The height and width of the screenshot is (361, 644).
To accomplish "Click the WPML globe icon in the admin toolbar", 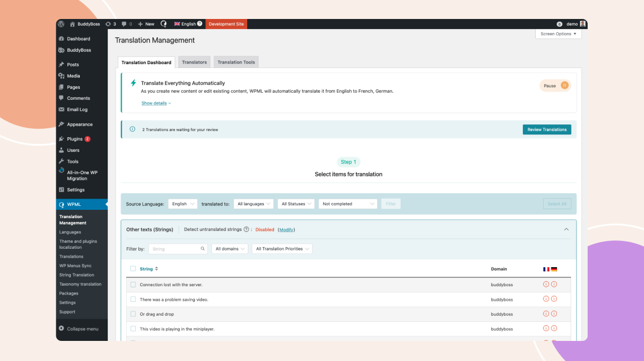I will [x=164, y=23].
